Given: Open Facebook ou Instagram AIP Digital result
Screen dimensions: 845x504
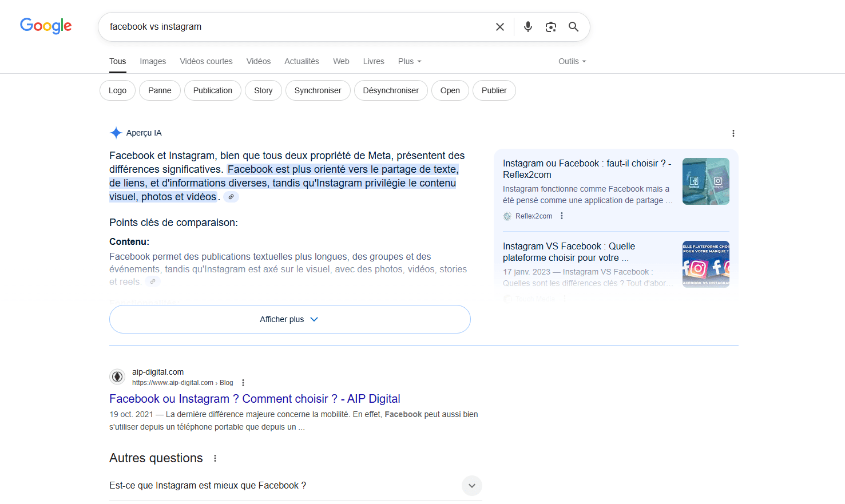Looking at the screenshot, I should point(255,399).
